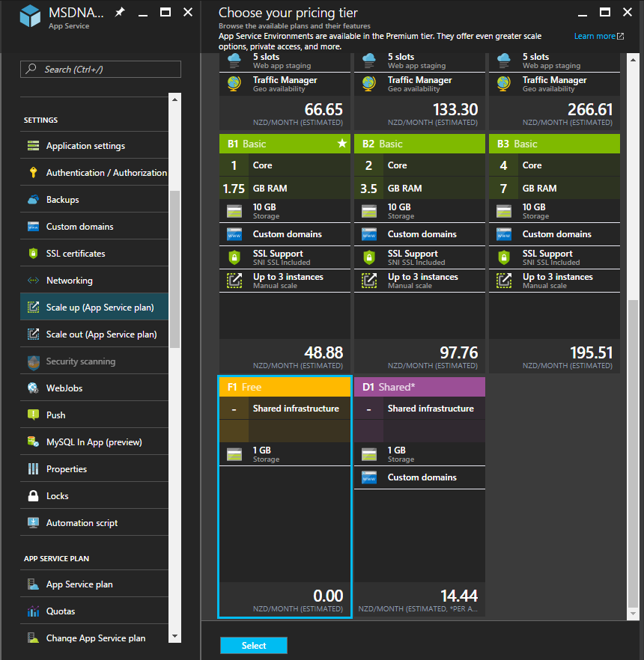Click the 0.00 NZD/month price
The image size is (644, 660).
tap(328, 596)
